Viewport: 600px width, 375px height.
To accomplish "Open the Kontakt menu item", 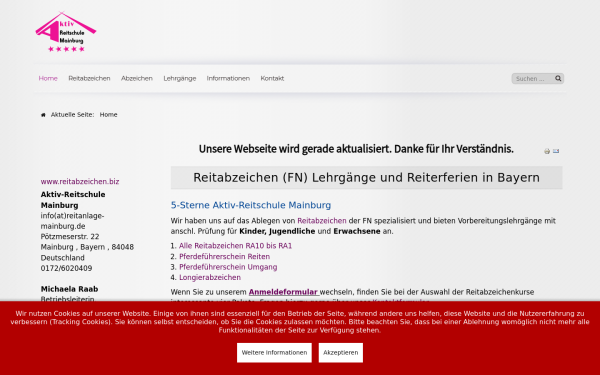I will coord(272,78).
